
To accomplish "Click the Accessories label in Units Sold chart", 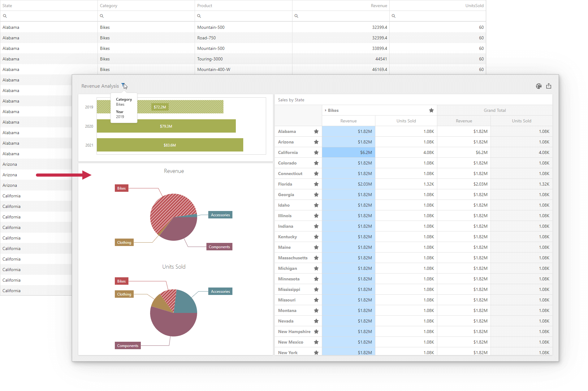I will (x=220, y=291).
